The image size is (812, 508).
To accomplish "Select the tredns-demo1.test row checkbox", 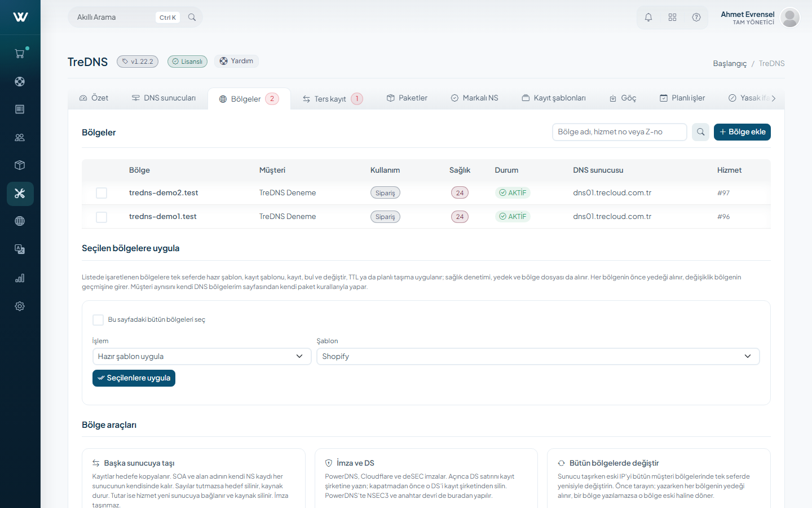I will pos(101,217).
